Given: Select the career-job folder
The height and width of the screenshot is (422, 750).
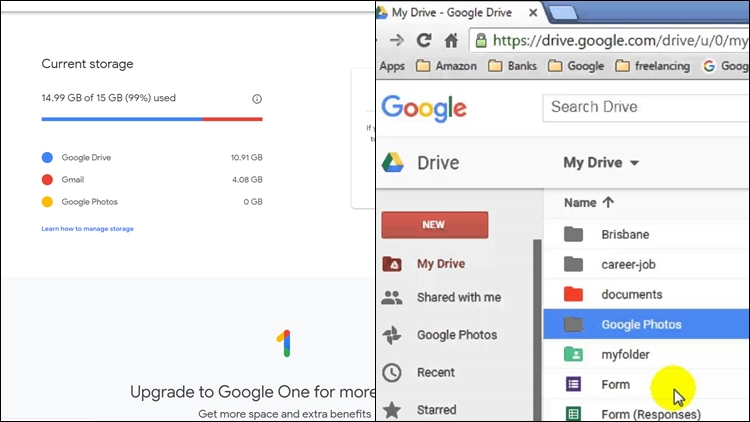Looking at the screenshot, I should (646, 265).
